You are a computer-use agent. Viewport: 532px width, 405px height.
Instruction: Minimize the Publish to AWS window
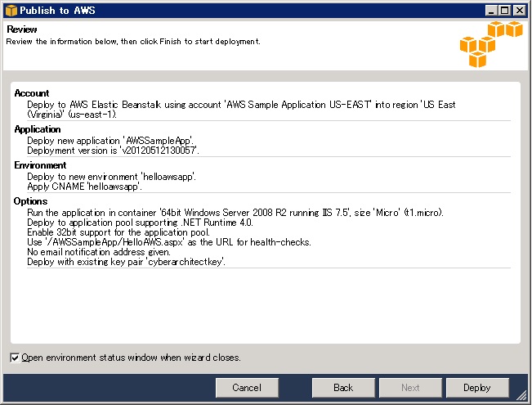pos(491,11)
